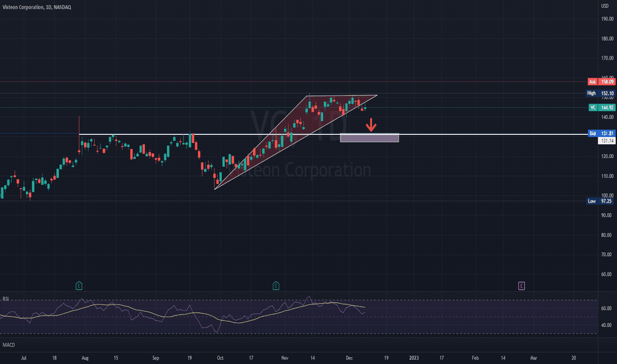Viewport: 617px width, 364px height.
Task: Click the Bid 131.81 price label
Action: pyautogui.click(x=601, y=134)
